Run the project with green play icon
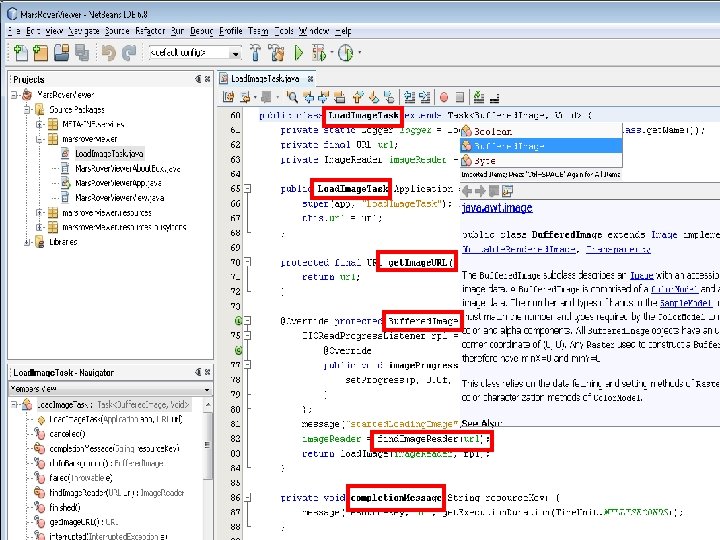 pyautogui.click(x=298, y=53)
